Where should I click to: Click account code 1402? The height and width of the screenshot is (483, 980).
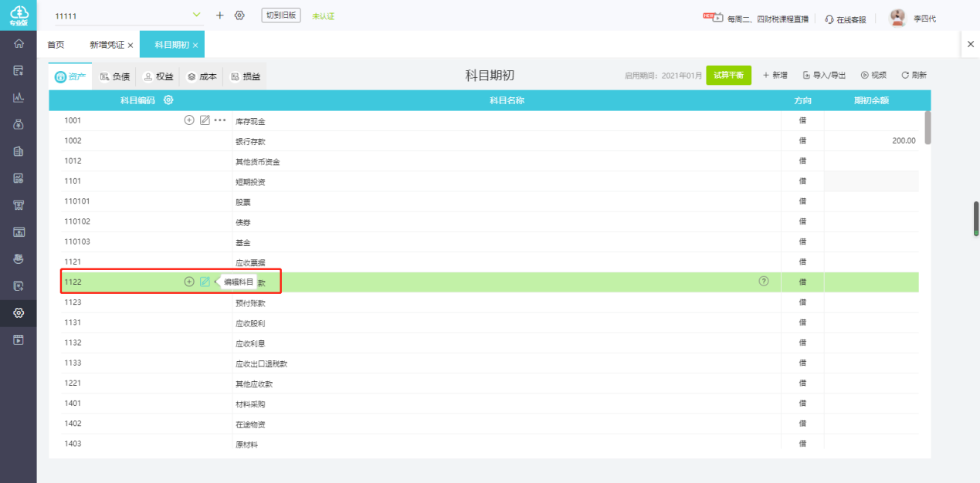tap(73, 423)
